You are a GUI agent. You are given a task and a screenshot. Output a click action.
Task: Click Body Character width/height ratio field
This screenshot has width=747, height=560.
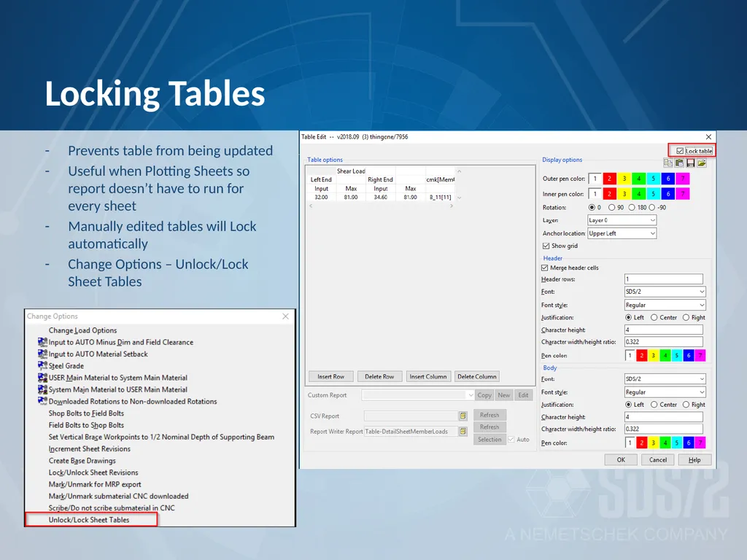point(664,429)
